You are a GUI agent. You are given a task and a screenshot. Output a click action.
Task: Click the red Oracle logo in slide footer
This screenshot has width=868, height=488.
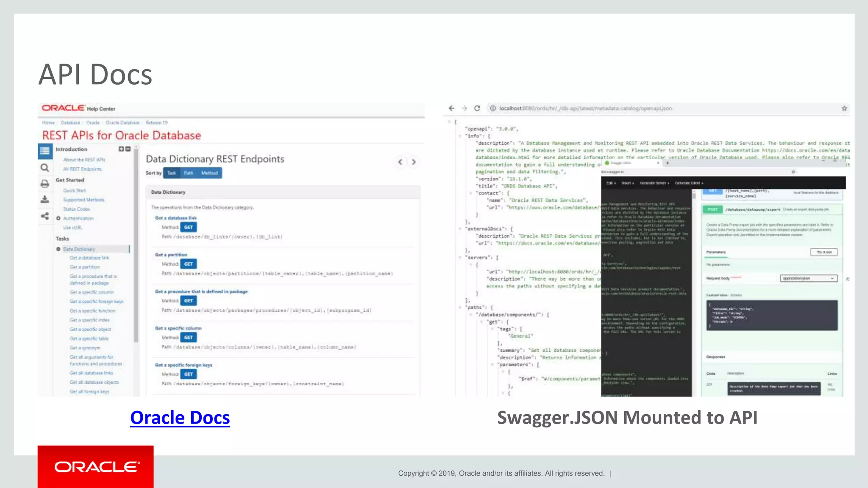point(96,467)
